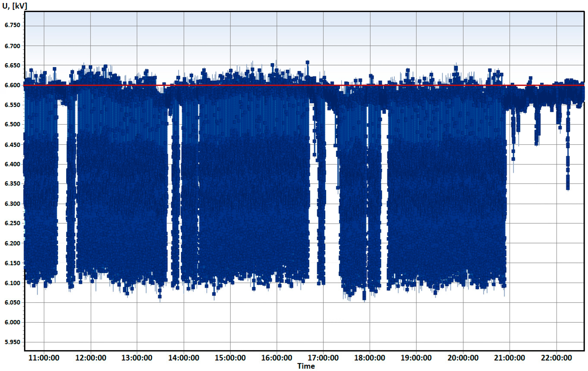Click the 19:00:00 time axis label

coord(416,358)
